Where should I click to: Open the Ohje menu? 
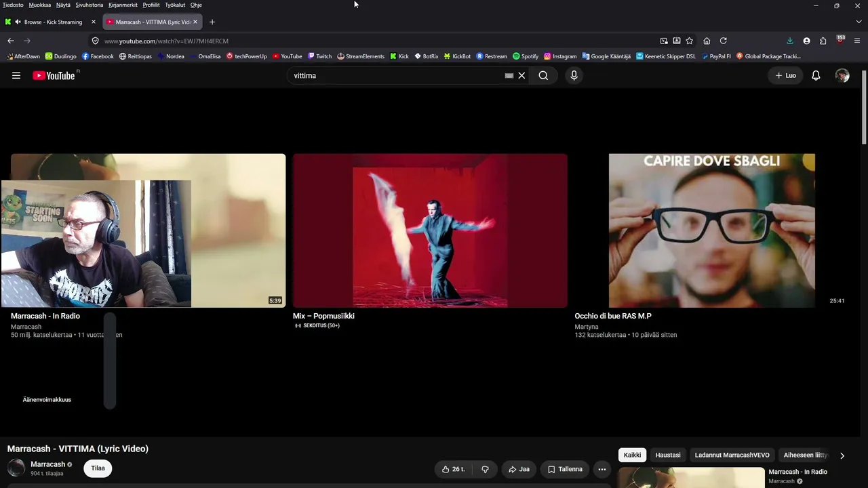coord(196,5)
